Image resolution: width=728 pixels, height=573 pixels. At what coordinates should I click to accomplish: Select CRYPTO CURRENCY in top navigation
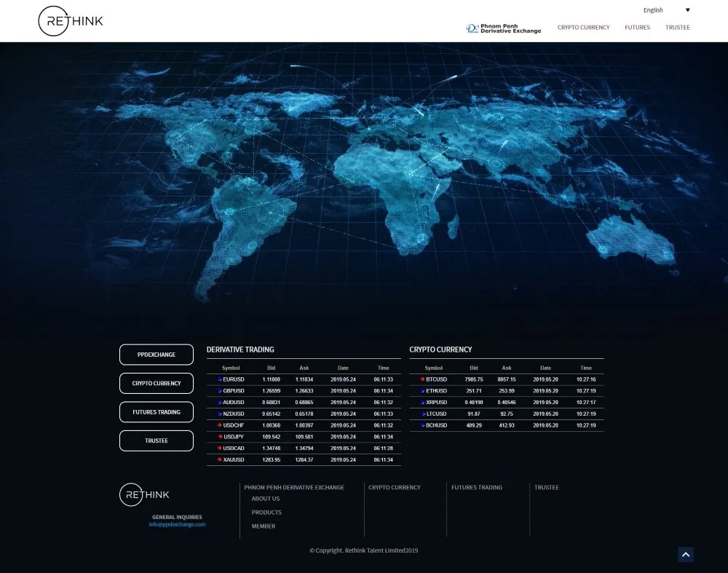tap(583, 28)
